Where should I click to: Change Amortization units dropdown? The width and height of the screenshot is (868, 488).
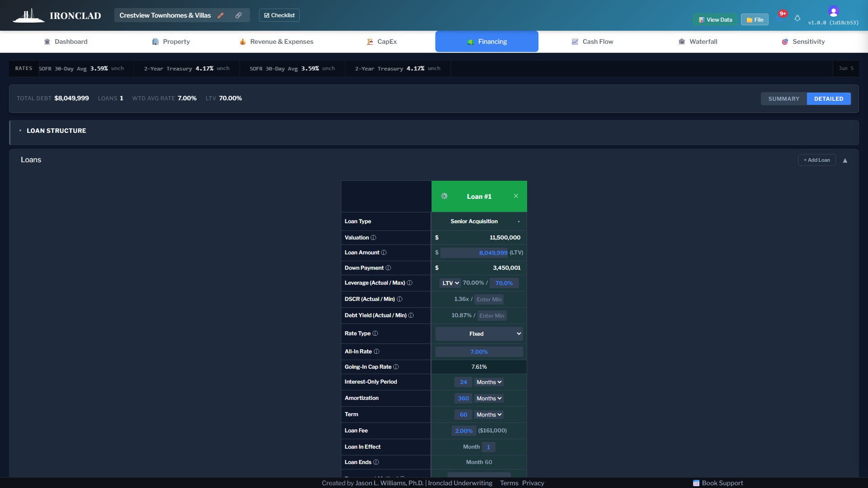pos(489,399)
